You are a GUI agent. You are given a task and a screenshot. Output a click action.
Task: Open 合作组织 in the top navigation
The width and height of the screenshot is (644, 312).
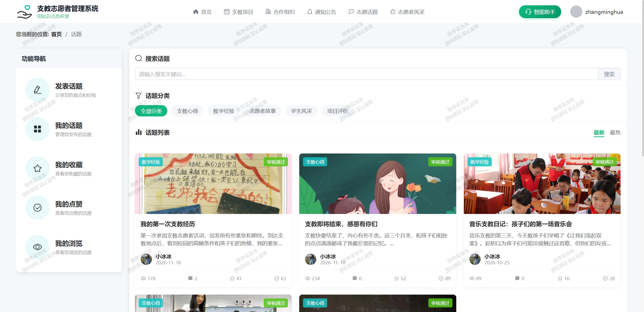[280, 12]
